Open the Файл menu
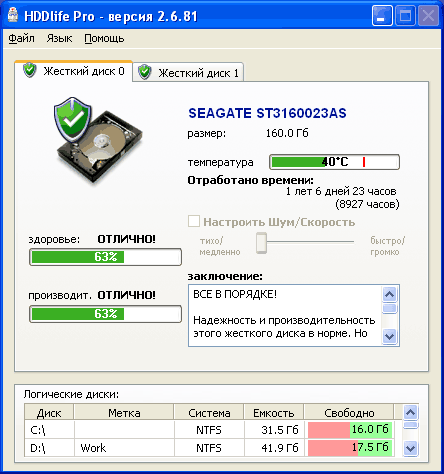 tap(21, 38)
